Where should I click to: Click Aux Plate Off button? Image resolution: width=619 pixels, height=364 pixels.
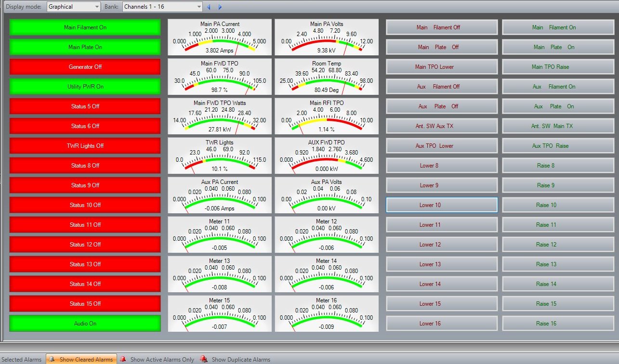(442, 106)
